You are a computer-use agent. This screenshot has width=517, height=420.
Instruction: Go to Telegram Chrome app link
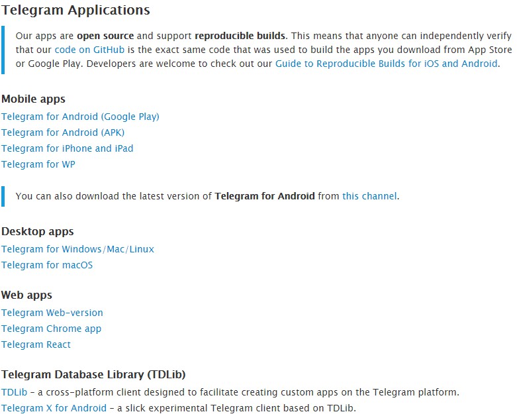coord(51,329)
